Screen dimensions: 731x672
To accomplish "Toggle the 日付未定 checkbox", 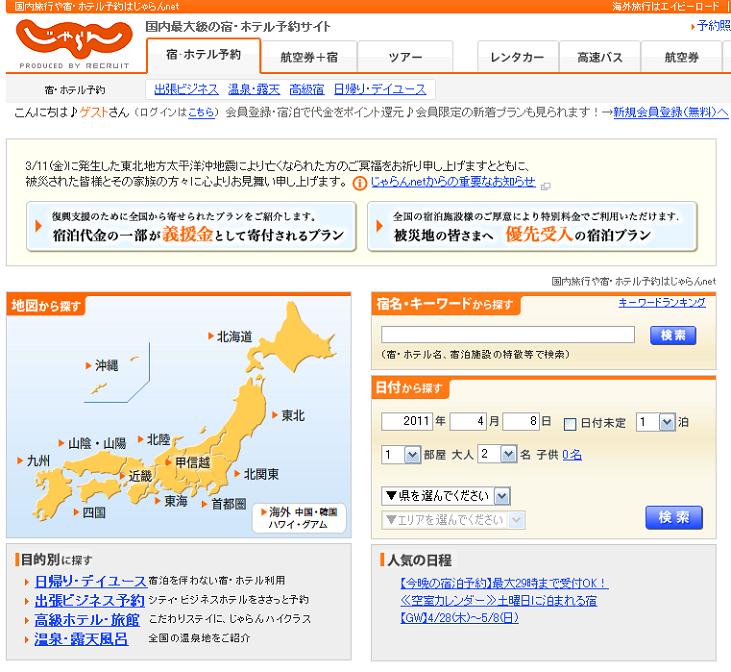I will pos(570,424).
